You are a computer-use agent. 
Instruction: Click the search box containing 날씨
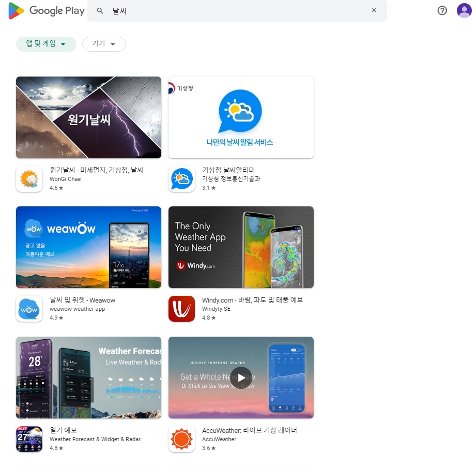tap(237, 11)
